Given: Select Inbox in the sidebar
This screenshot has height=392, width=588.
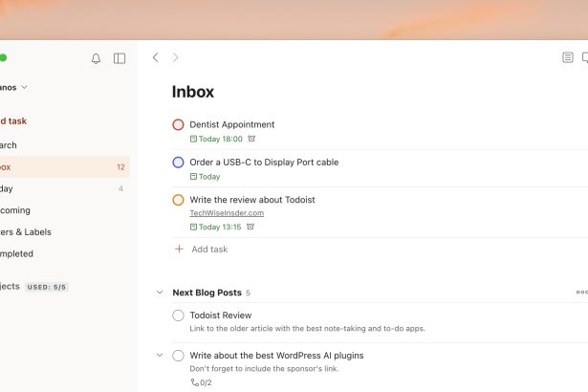Looking at the screenshot, I should click(x=64, y=167).
